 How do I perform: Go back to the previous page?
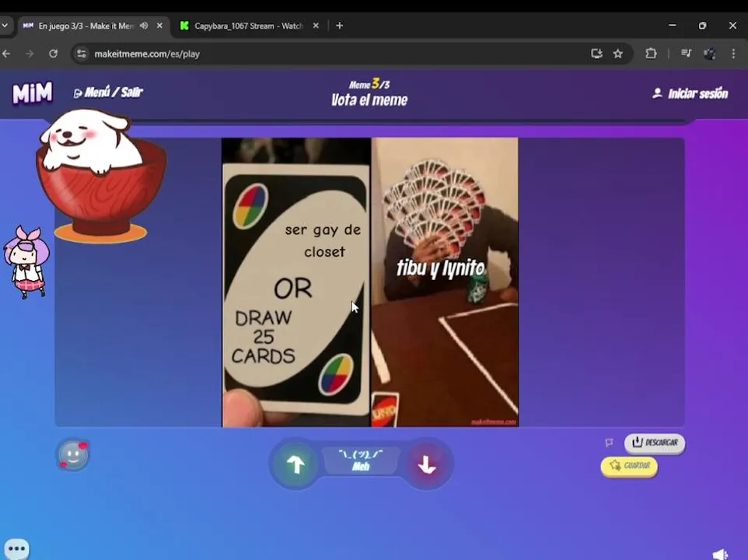[x=6, y=54]
